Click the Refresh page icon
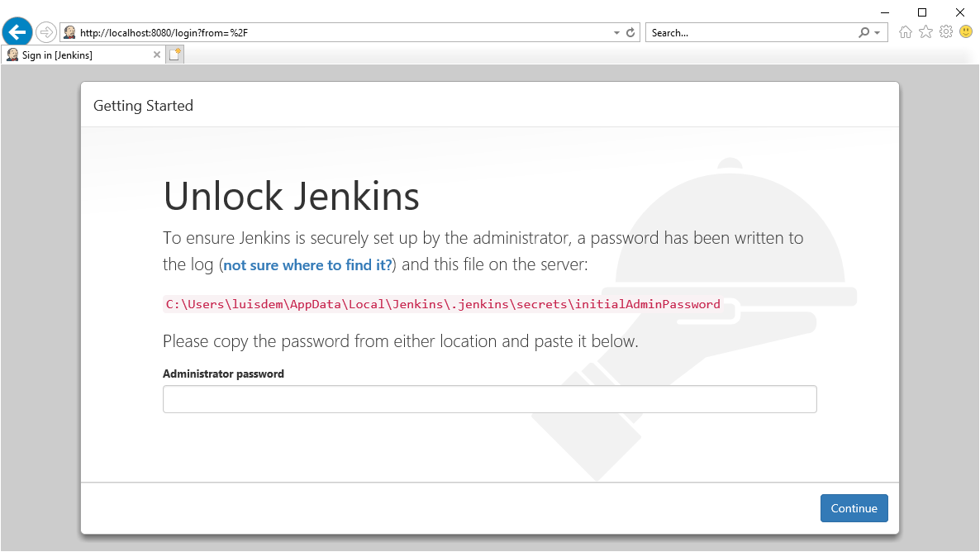Image resolution: width=980 pixels, height=552 pixels. click(x=630, y=33)
